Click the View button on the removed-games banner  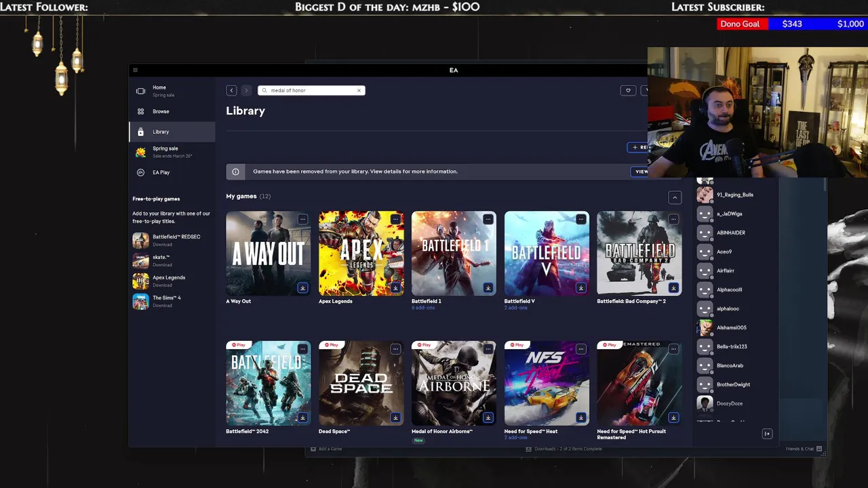click(x=640, y=171)
